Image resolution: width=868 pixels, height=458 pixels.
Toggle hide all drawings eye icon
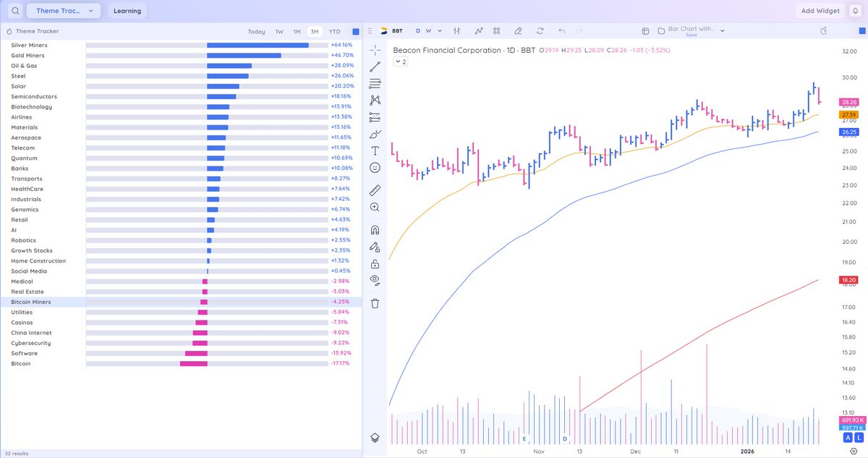[x=375, y=280]
